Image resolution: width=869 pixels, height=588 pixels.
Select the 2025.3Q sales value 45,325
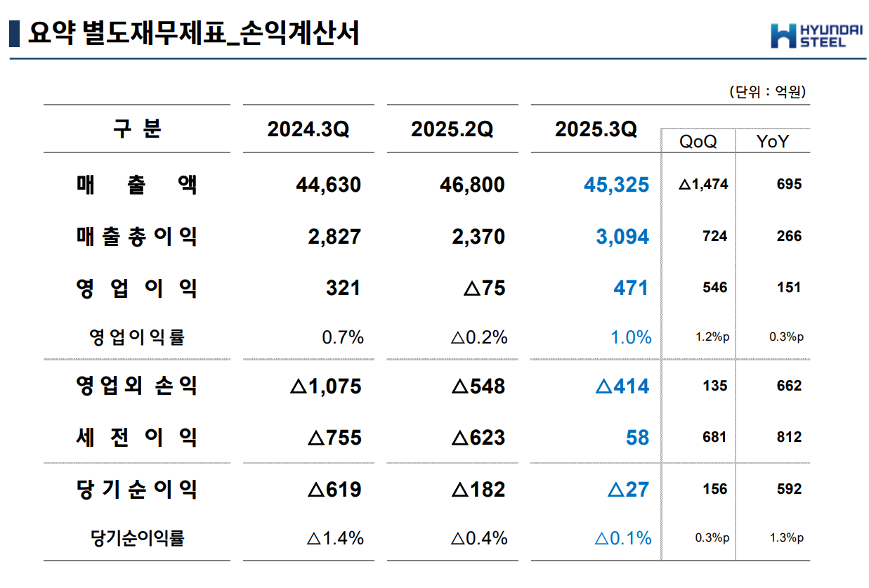pyautogui.click(x=616, y=185)
